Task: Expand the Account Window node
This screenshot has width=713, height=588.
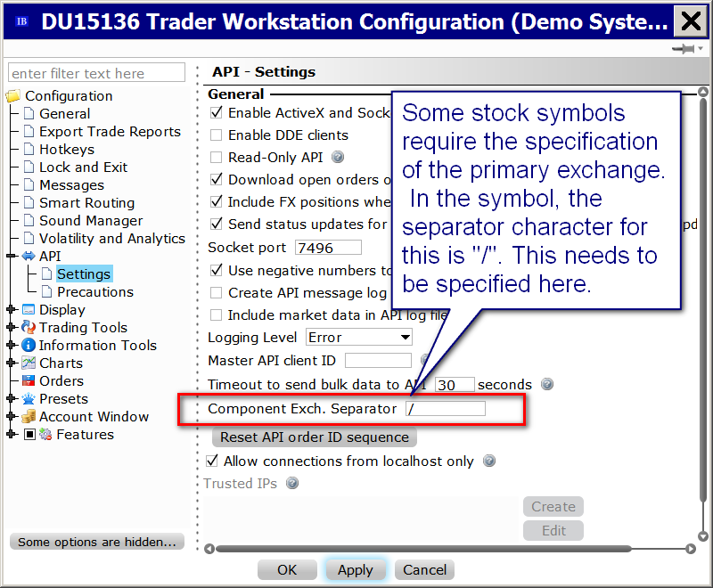Action: click(x=12, y=416)
